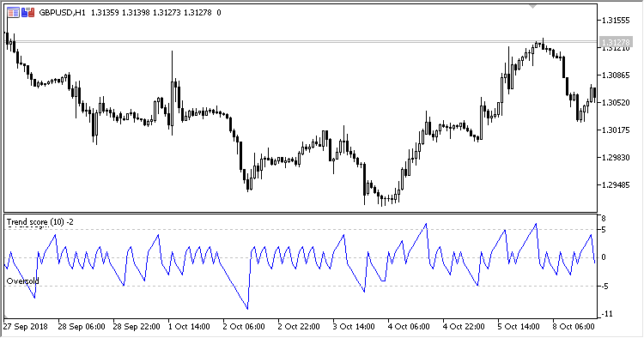Screen dimensions: 644x338
Task: Click the 3 Oct 14:00 time label
Action: [x=354, y=327]
